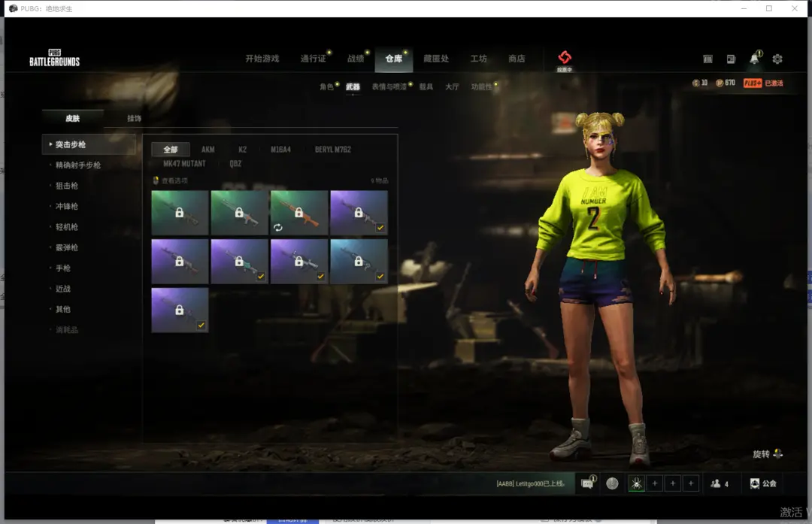Click the PLUS+ activated badge
The image size is (812, 524).
click(x=763, y=83)
